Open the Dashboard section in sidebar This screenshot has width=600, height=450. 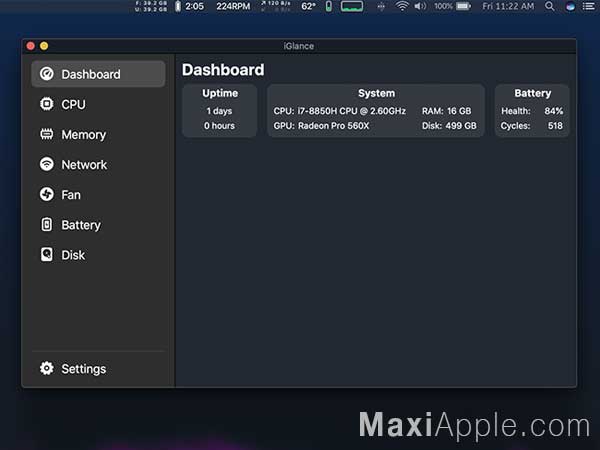pyautogui.click(x=98, y=74)
